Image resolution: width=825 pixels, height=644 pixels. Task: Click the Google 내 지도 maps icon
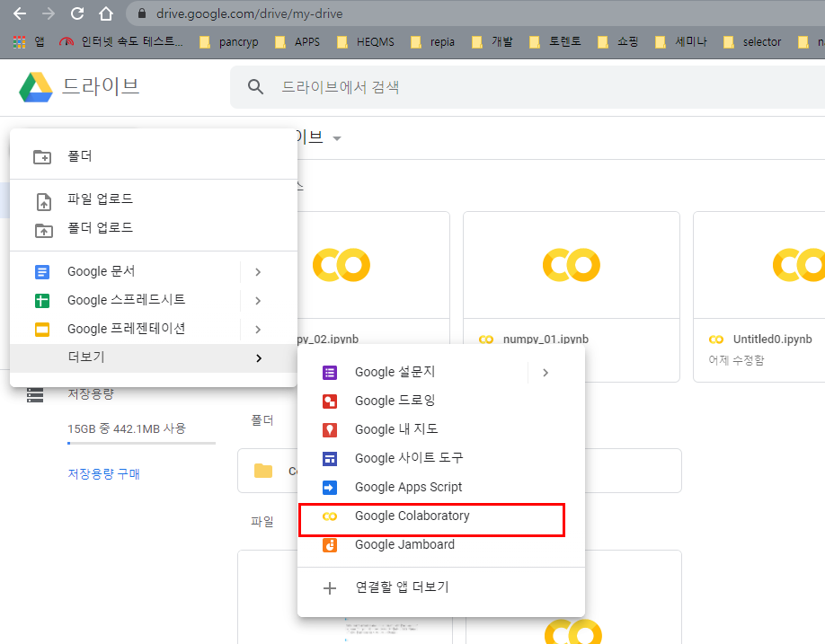pos(330,429)
